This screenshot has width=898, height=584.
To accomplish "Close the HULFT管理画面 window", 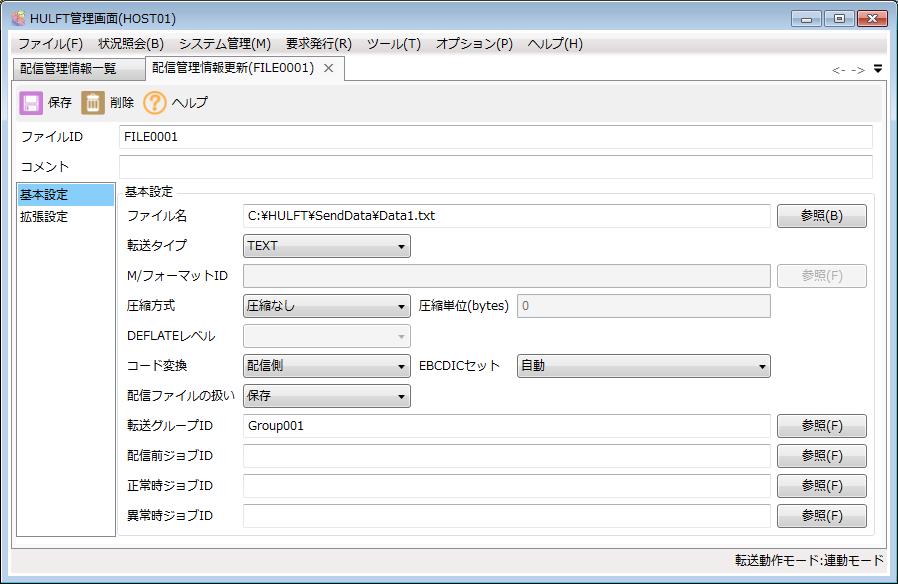I will (x=872, y=19).
